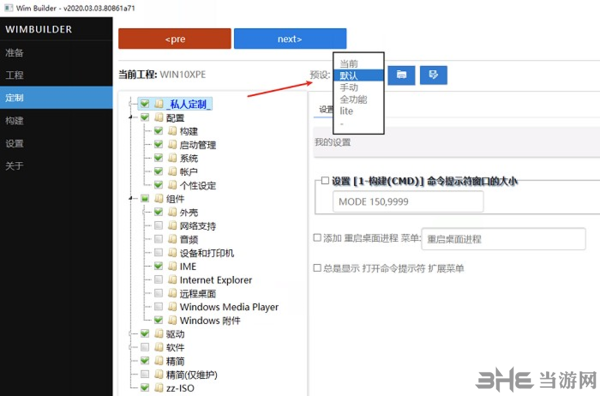Click folder icon next to 驱动
Screen dimensions: 600x396
(x=159, y=334)
